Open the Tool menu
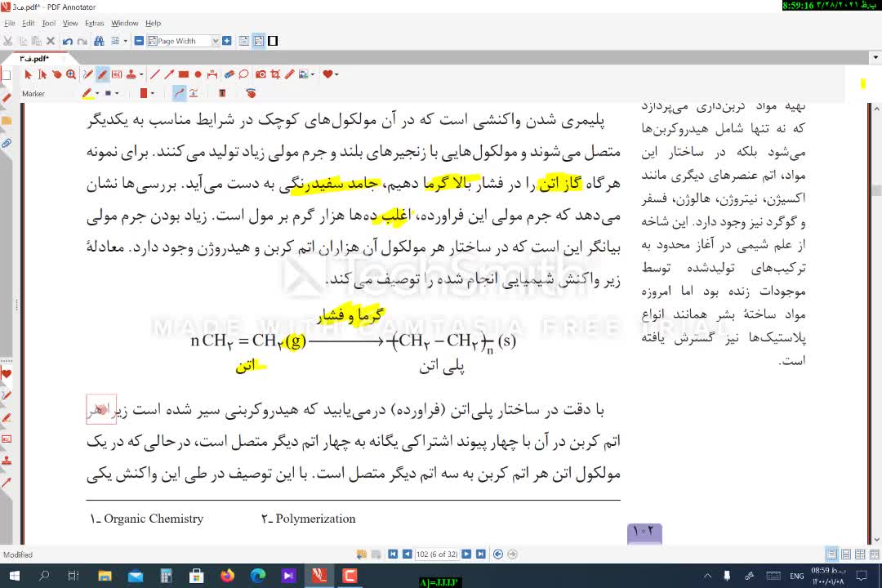882x588 pixels. pyautogui.click(x=49, y=23)
